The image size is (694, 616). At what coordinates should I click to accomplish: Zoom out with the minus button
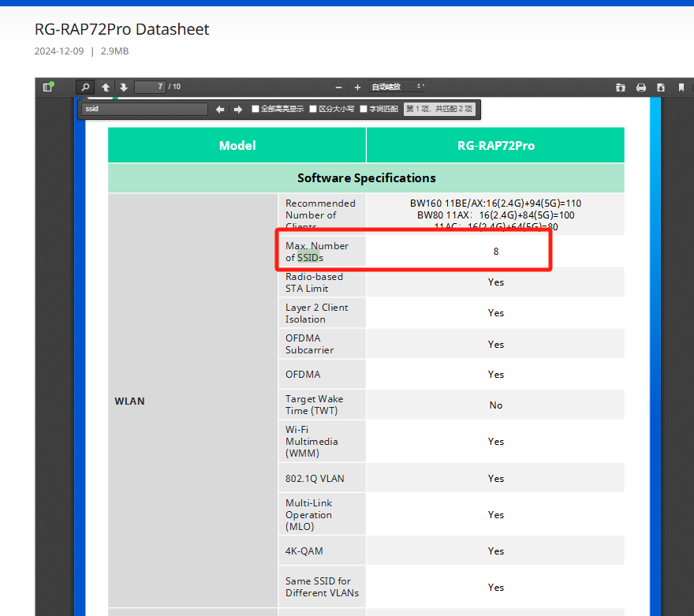pos(339,88)
